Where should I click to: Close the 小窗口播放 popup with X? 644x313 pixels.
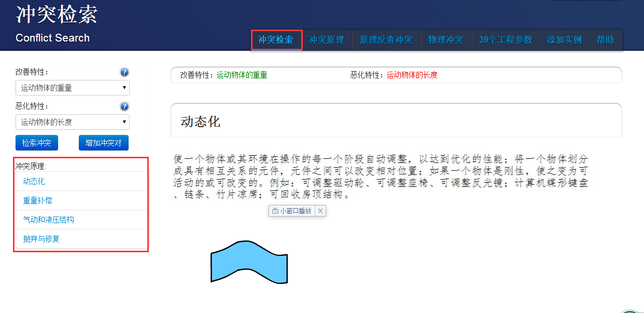tap(320, 211)
